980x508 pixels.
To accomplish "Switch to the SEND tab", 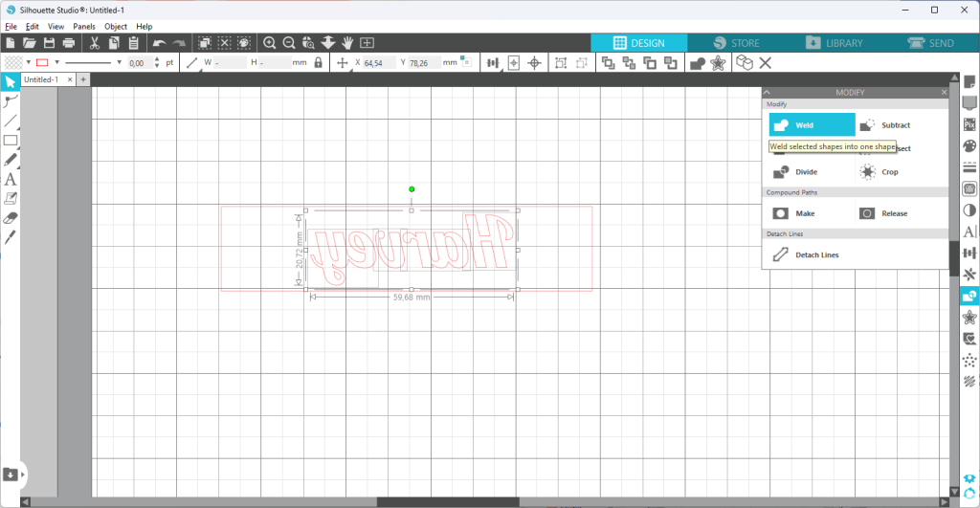I will point(930,42).
